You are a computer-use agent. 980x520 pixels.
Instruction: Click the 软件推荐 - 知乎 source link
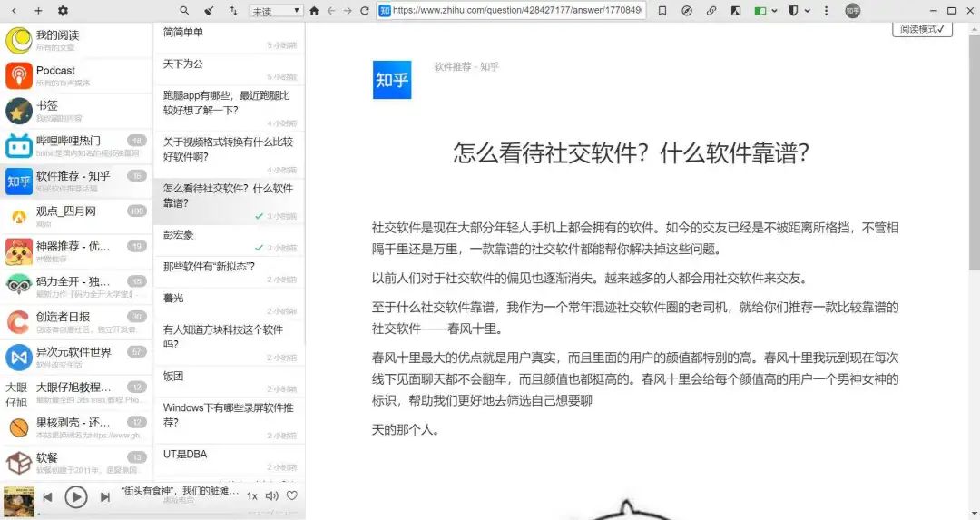(466, 66)
